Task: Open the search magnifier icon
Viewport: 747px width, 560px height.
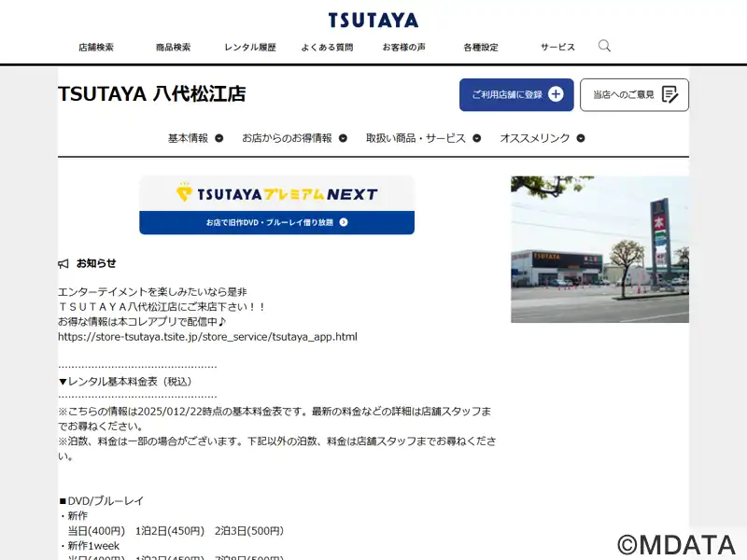Action: click(604, 46)
